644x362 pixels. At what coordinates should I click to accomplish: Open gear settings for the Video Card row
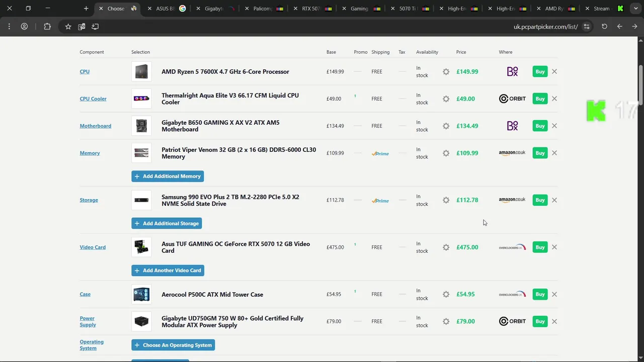click(x=446, y=247)
